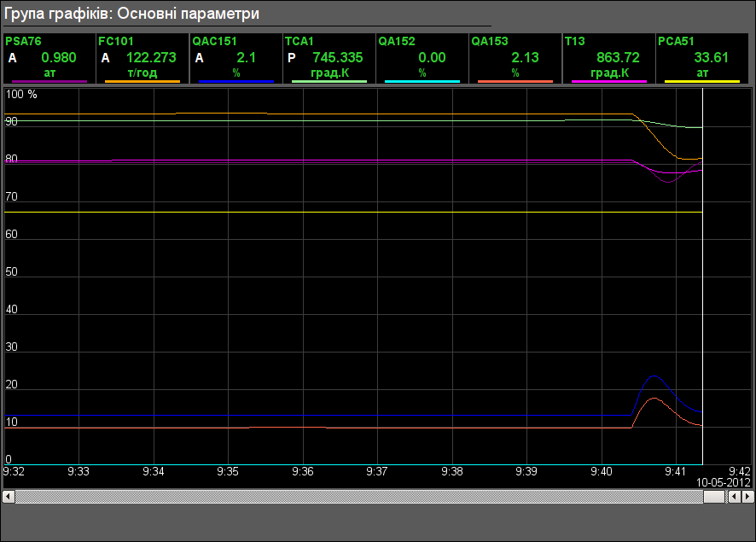Click the horizontal scrollbar thumb

click(x=714, y=496)
